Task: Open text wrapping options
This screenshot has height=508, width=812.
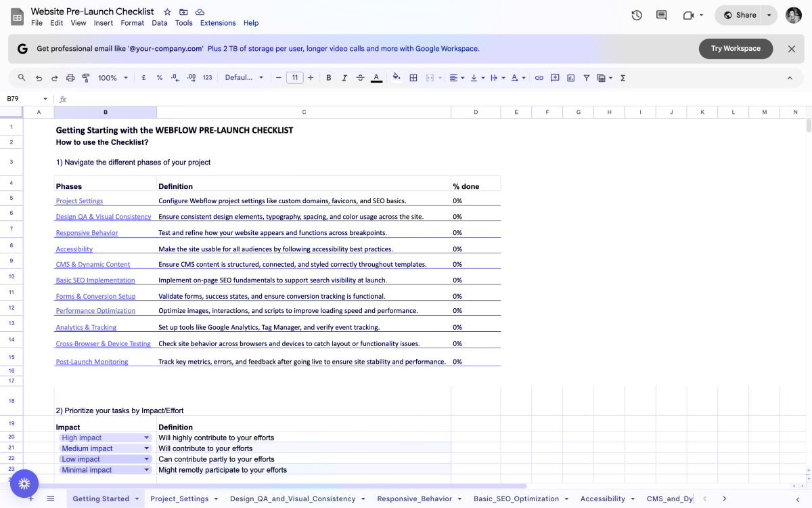Action: pyautogui.click(x=497, y=78)
